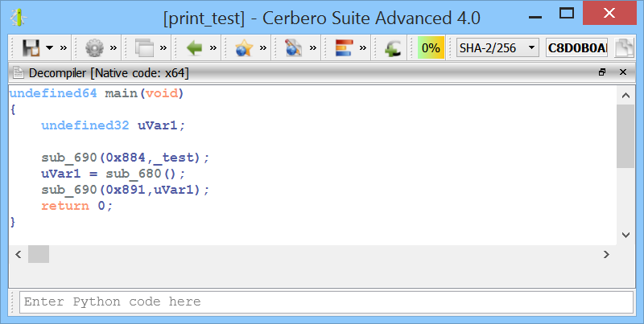Click the 0% progress indicator
644x324 pixels.
pos(431,48)
